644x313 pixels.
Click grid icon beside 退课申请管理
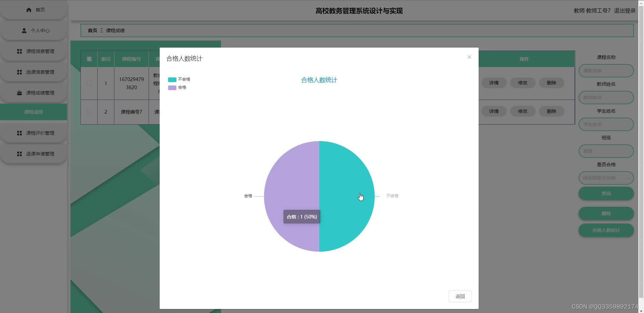coord(19,154)
